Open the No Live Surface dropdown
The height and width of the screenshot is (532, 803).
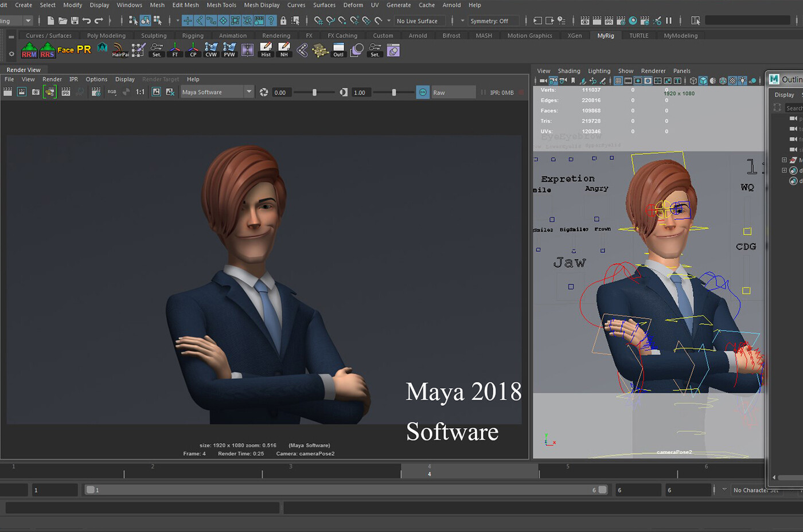[419, 21]
